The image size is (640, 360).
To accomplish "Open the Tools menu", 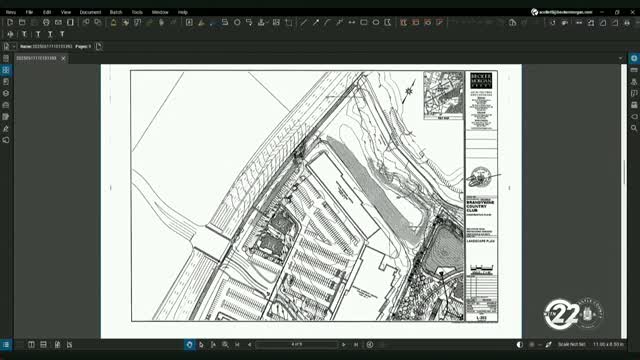I will tap(137, 12).
